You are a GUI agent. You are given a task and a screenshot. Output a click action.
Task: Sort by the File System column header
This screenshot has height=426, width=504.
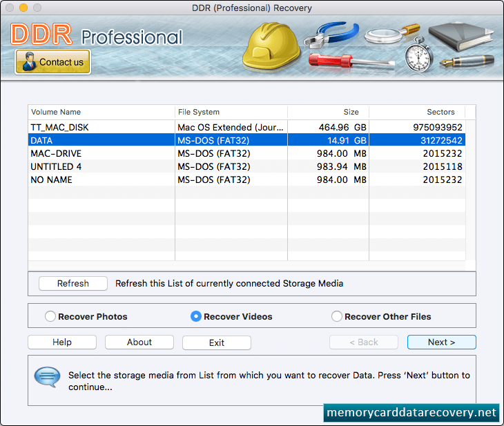[231, 113]
